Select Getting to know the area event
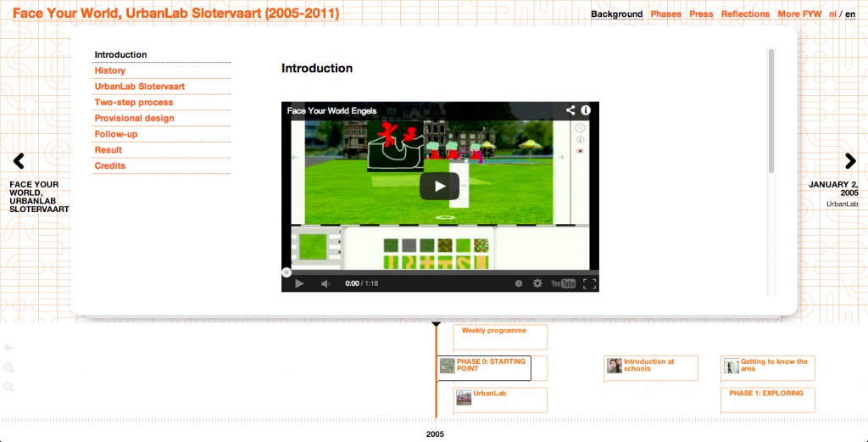868x442 pixels. [768, 368]
